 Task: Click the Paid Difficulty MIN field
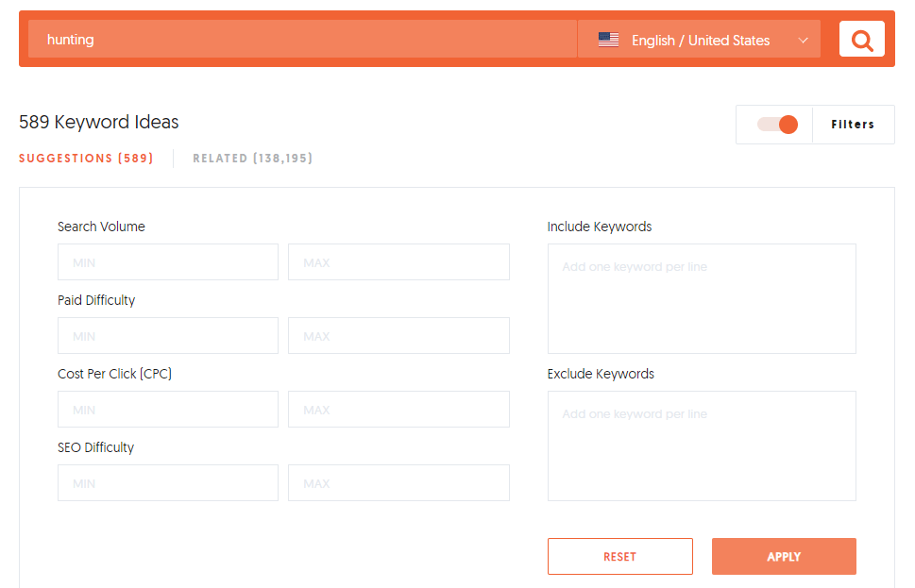pyautogui.click(x=168, y=335)
